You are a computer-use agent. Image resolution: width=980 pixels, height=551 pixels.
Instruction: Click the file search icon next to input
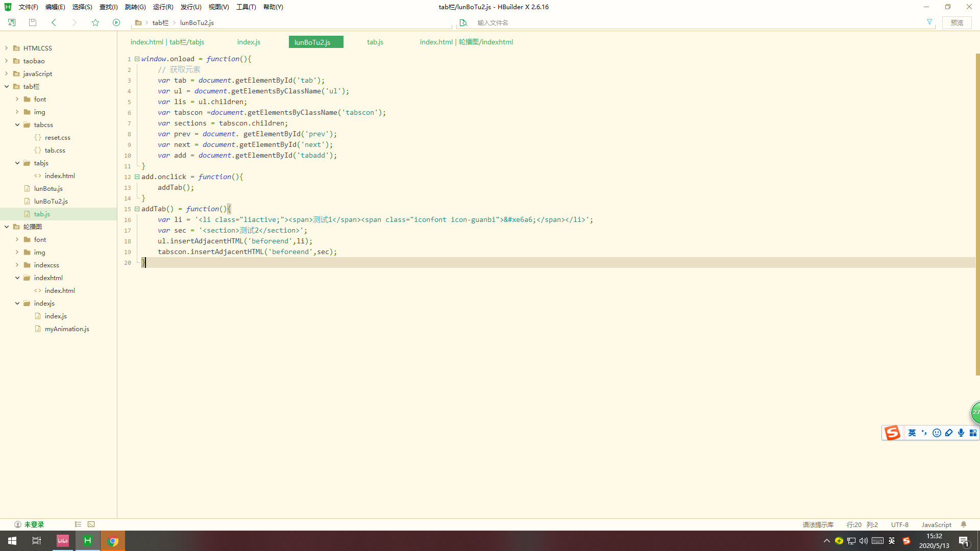(463, 23)
